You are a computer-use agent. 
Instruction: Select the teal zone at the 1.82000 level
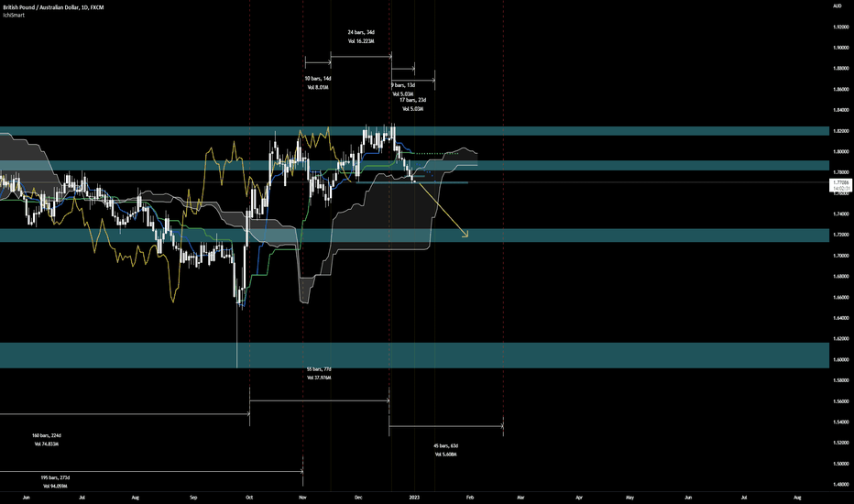click(414, 131)
